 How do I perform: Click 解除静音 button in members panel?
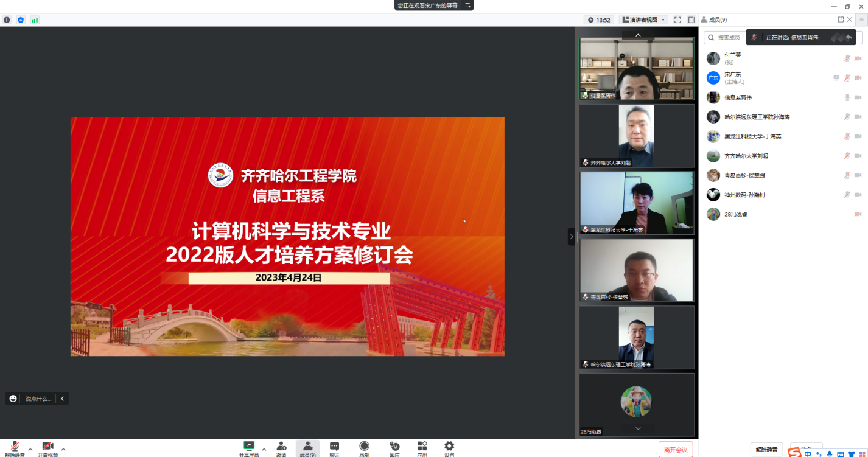[x=766, y=450]
